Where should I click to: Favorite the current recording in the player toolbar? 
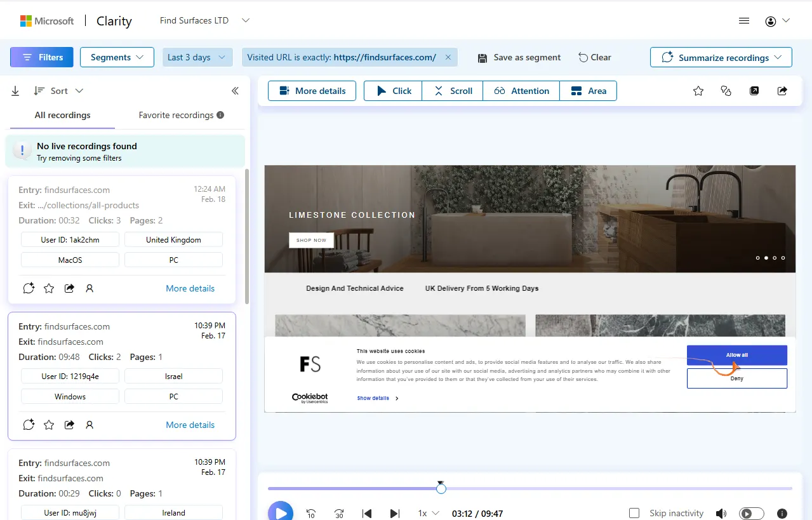click(698, 91)
